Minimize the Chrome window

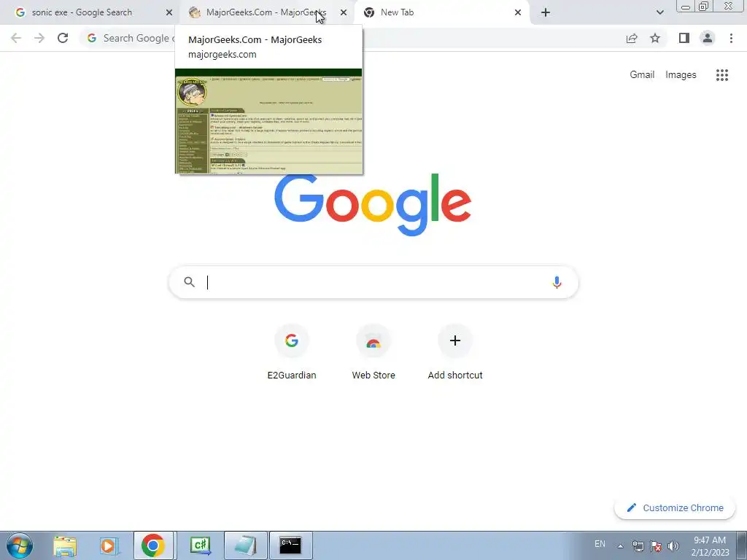click(686, 6)
